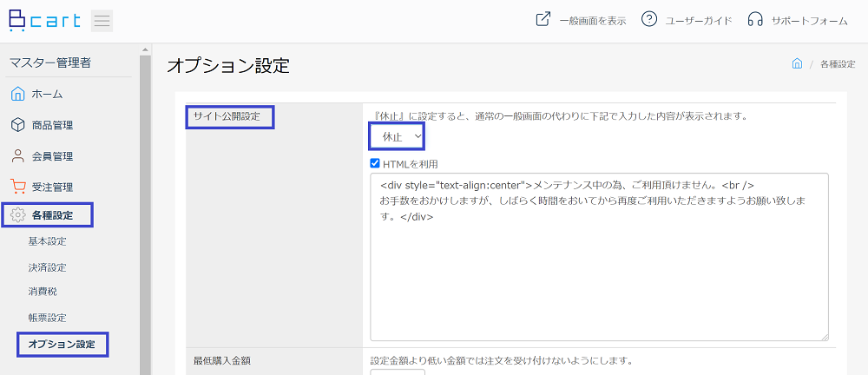Viewport: 868px width, 375px height.
Task: Open the 休止 site status dropdown
Action: coord(397,137)
